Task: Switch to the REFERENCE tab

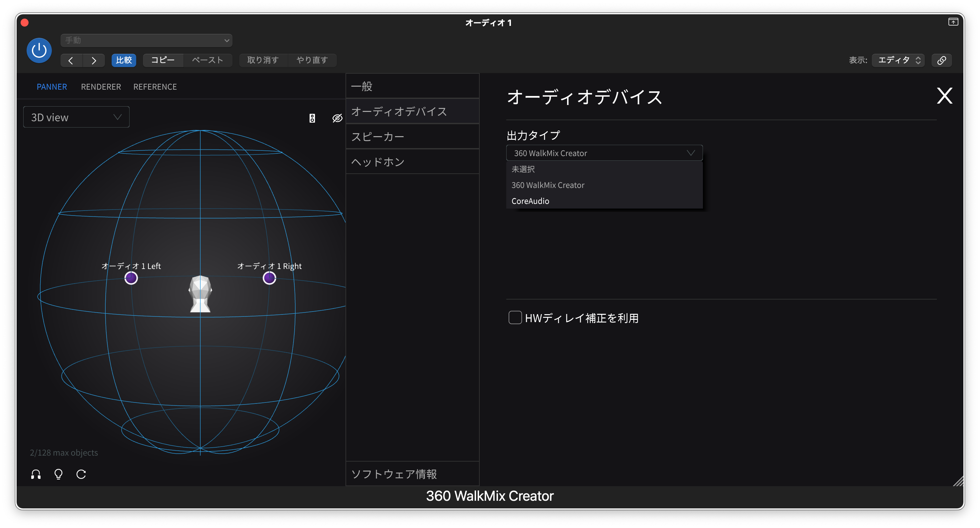Action: click(x=155, y=87)
